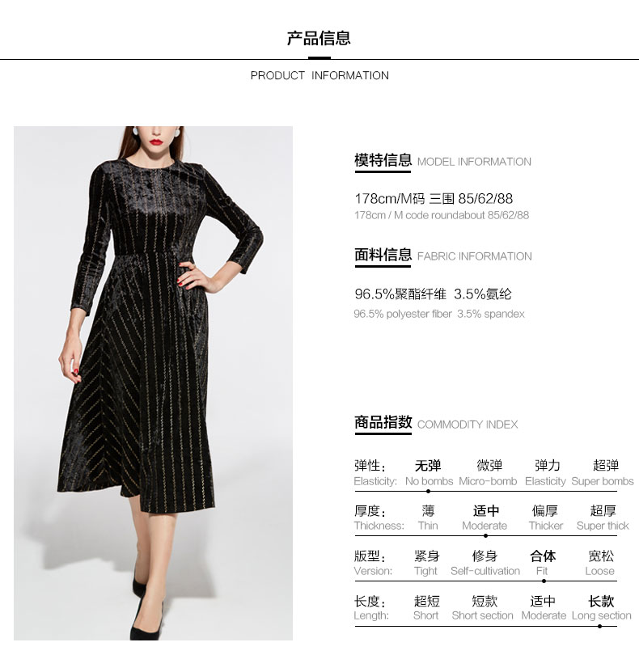This screenshot has width=639, height=672.
Task: Select 长款 Long section length
Action: [x=601, y=608]
